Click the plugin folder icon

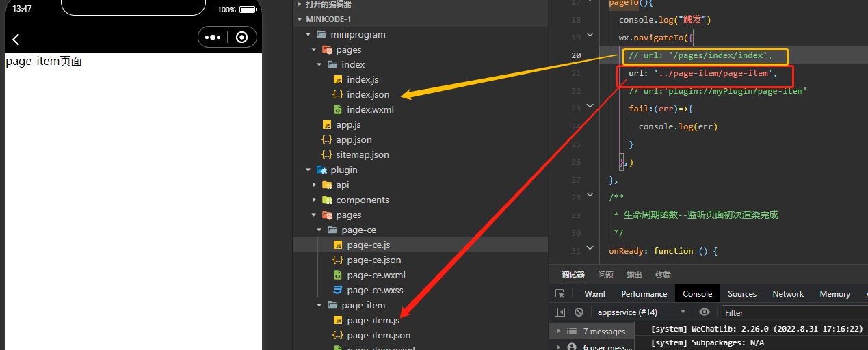pos(321,170)
